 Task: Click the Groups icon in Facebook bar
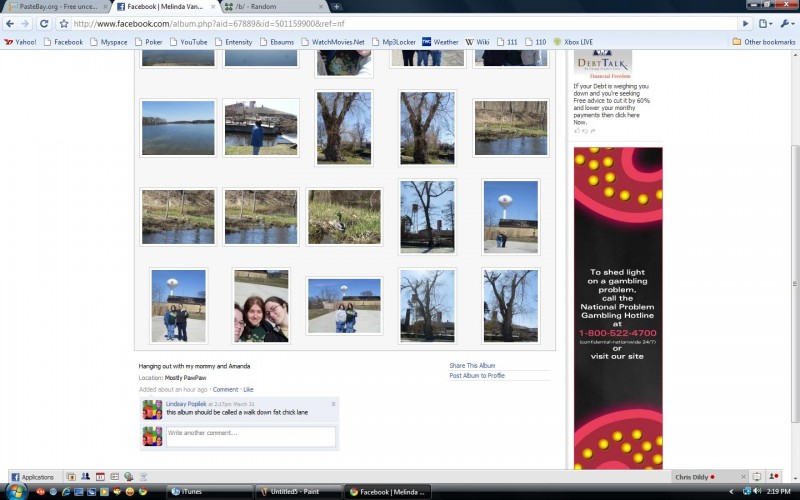[x=85, y=477]
